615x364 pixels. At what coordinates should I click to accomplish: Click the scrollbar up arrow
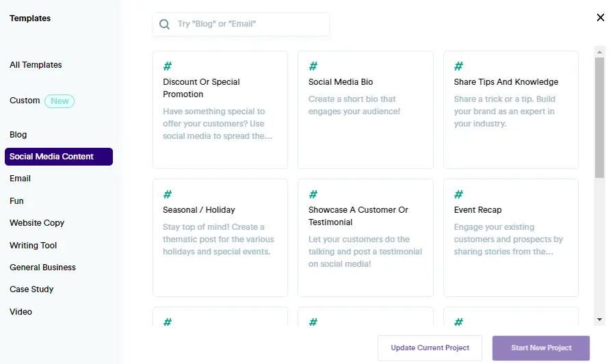[599, 52]
